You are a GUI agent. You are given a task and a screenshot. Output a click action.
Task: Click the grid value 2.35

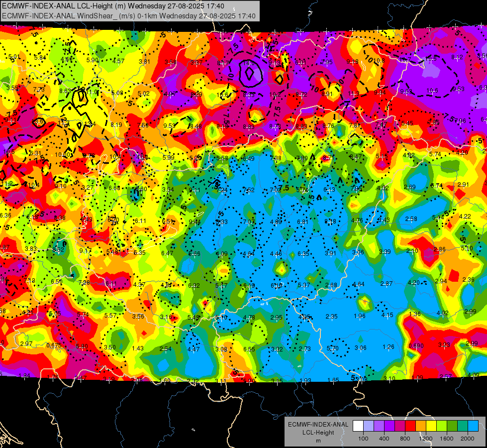click(x=332, y=317)
